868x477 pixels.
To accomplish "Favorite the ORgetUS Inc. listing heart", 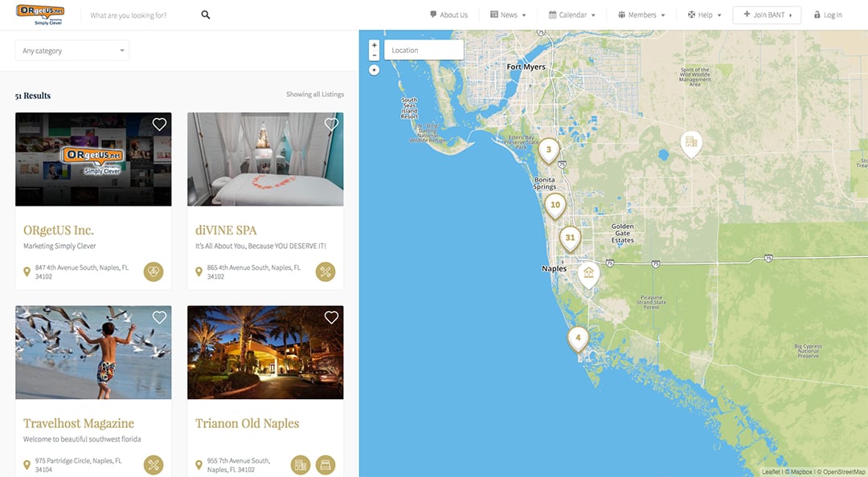I will [159, 124].
